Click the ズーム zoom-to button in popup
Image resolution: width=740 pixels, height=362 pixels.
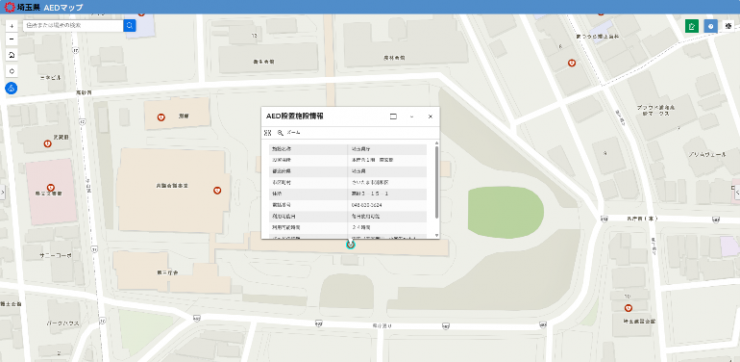289,133
